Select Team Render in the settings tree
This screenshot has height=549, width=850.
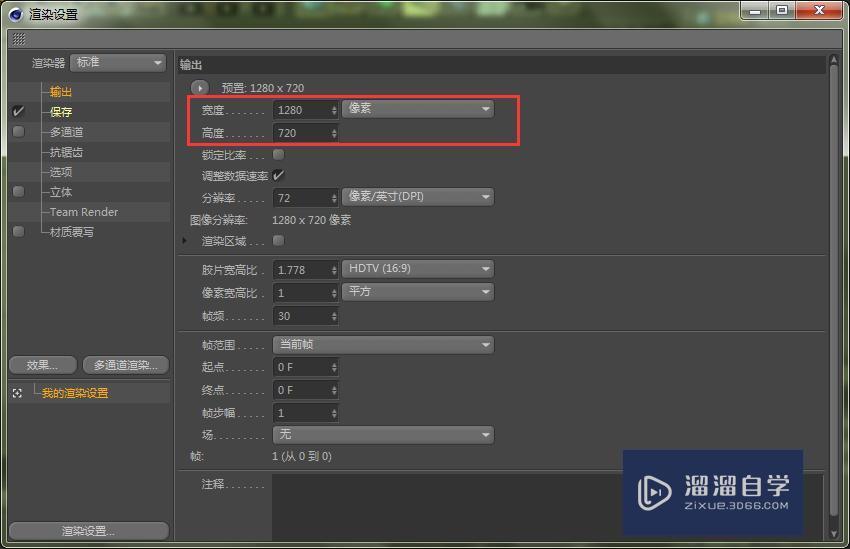pyautogui.click(x=83, y=212)
